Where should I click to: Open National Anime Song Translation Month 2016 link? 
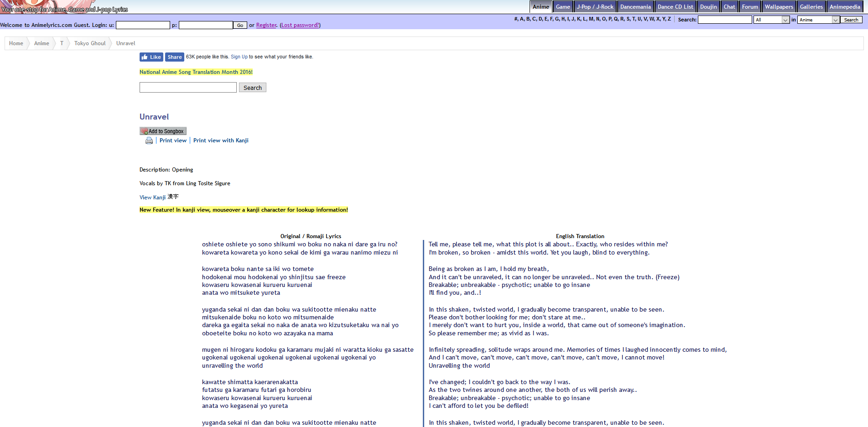(196, 72)
